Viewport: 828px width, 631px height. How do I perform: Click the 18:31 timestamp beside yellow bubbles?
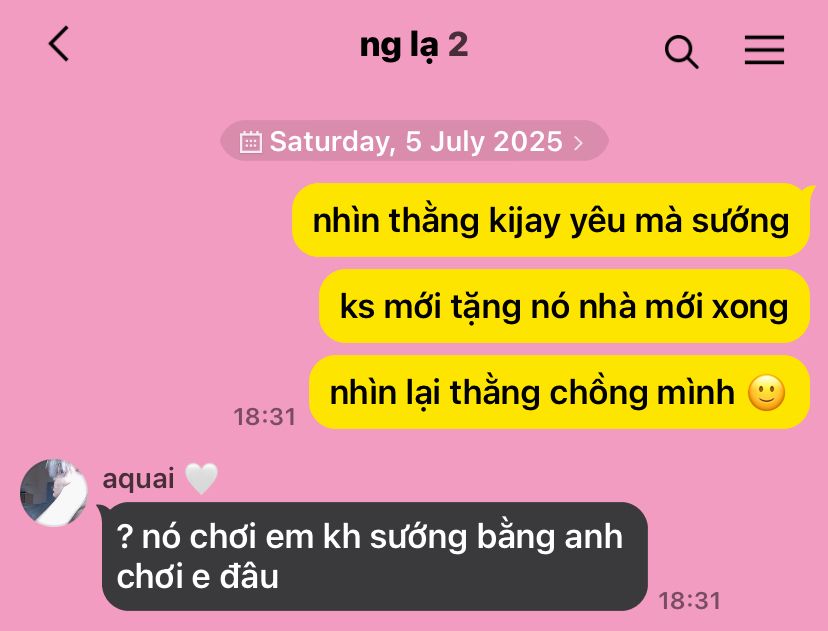click(265, 417)
